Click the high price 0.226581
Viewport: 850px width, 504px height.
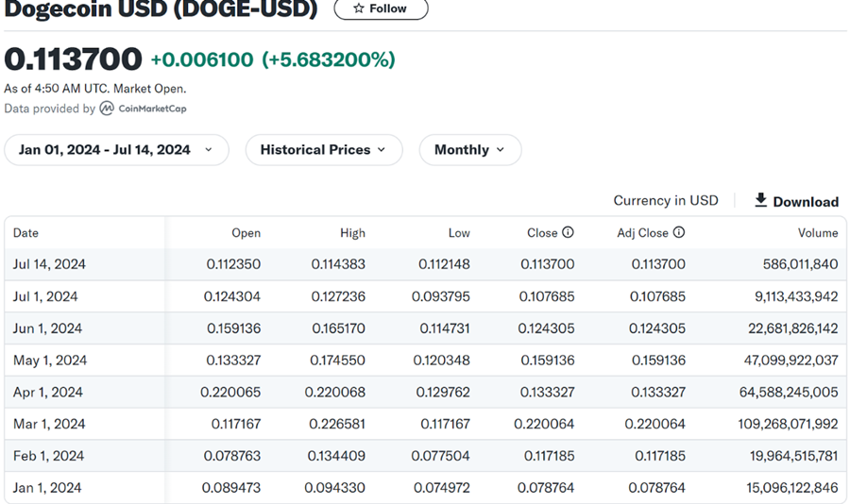(337, 424)
